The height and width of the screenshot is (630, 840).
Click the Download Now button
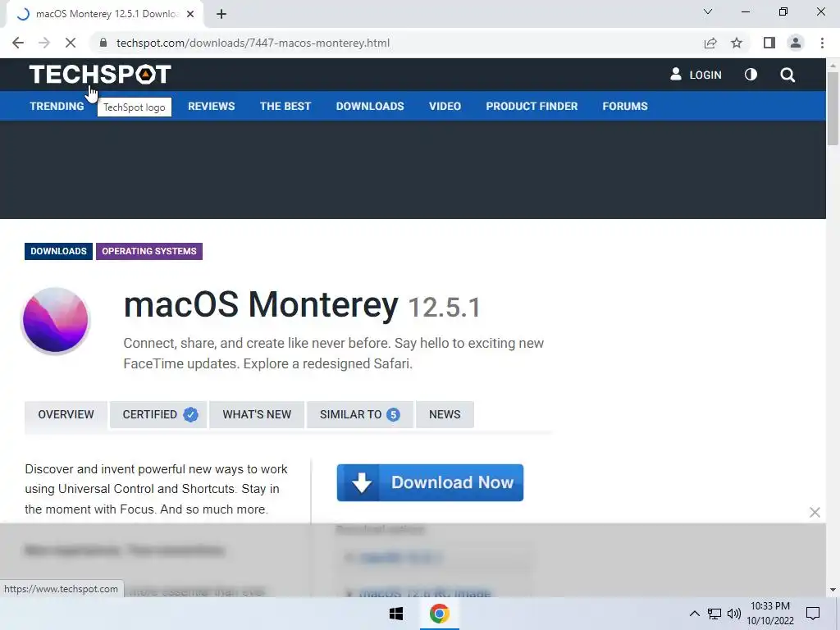pyautogui.click(x=430, y=482)
